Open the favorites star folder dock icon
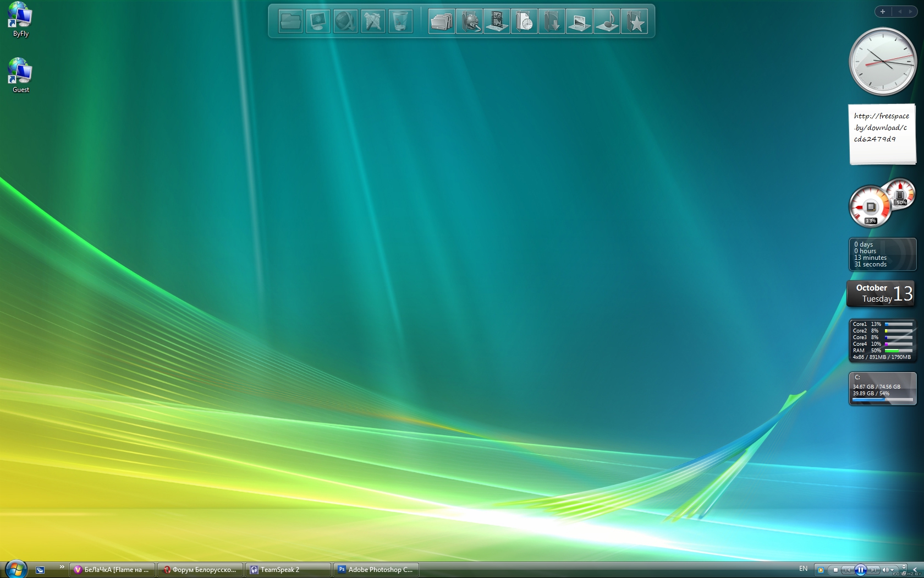The height and width of the screenshot is (578, 924). coord(635,21)
